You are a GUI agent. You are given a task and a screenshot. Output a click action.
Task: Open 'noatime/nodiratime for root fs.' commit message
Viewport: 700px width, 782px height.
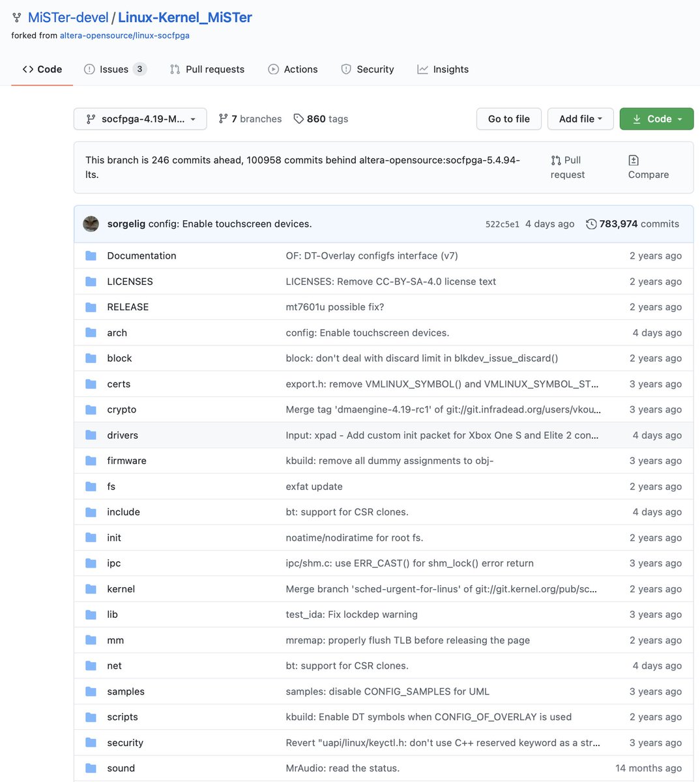355,538
